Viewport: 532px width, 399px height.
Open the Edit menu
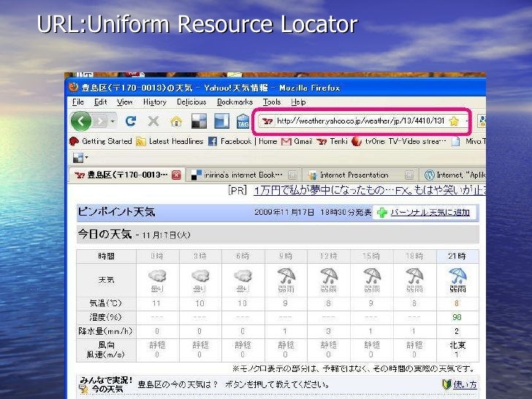click(100, 102)
